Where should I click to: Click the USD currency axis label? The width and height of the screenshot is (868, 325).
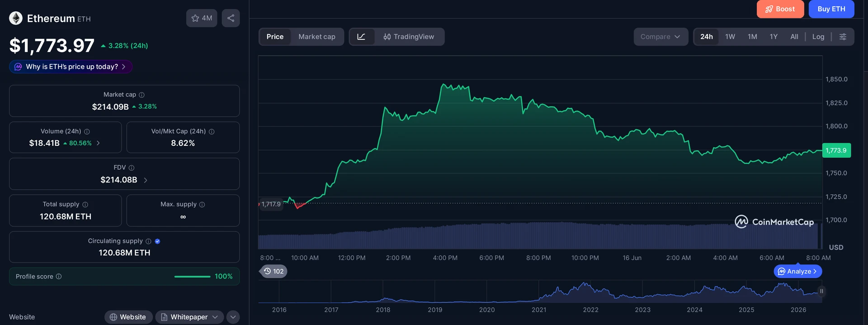tap(836, 248)
